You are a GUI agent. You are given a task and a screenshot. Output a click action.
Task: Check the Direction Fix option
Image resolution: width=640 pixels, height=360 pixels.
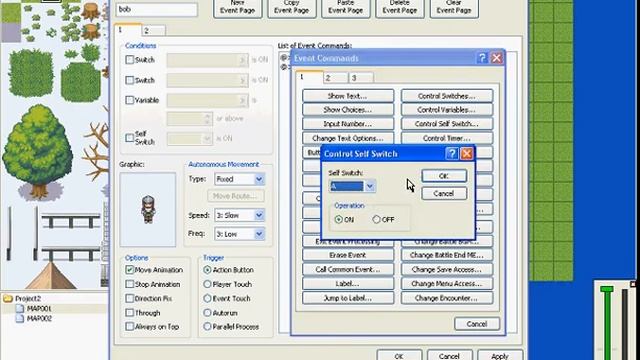(129, 298)
